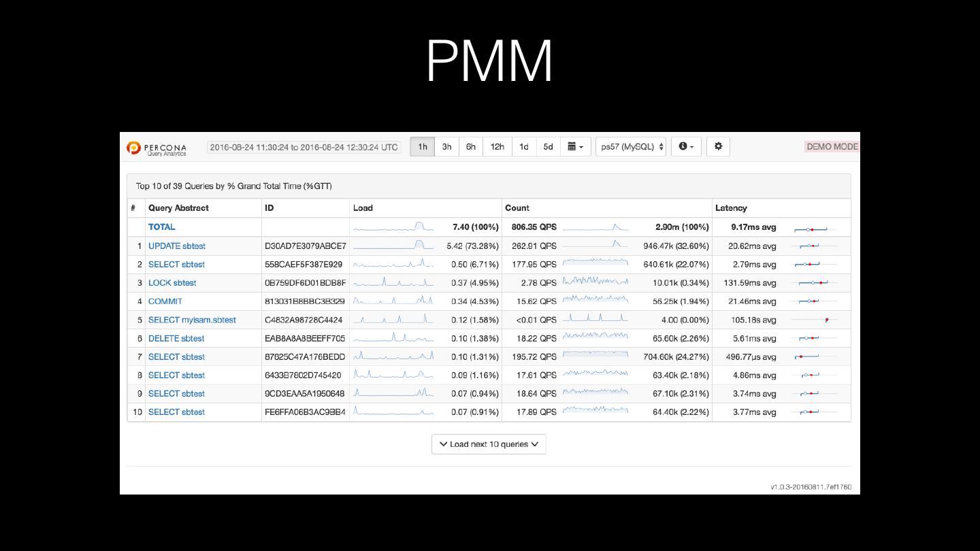
Task: Open SELECT sbtest query in row 2
Action: tap(176, 264)
